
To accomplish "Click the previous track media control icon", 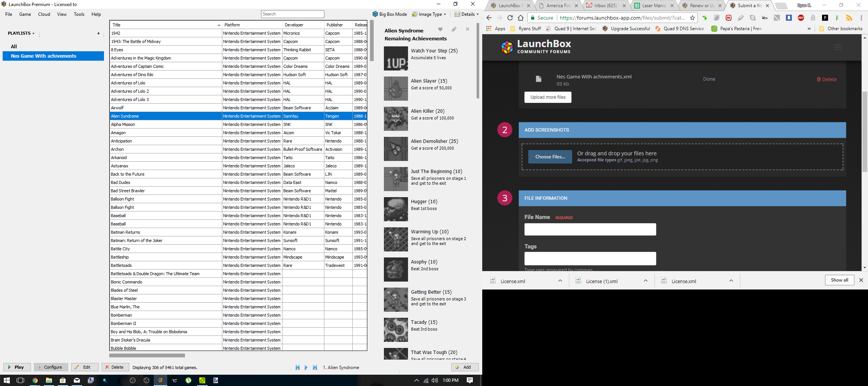I will pos(298,368).
